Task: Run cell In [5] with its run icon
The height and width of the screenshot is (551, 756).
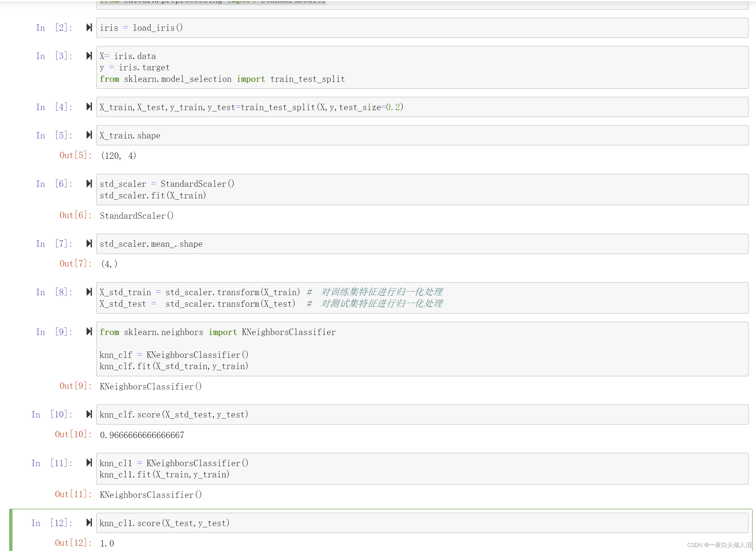Action: click(x=89, y=135)
